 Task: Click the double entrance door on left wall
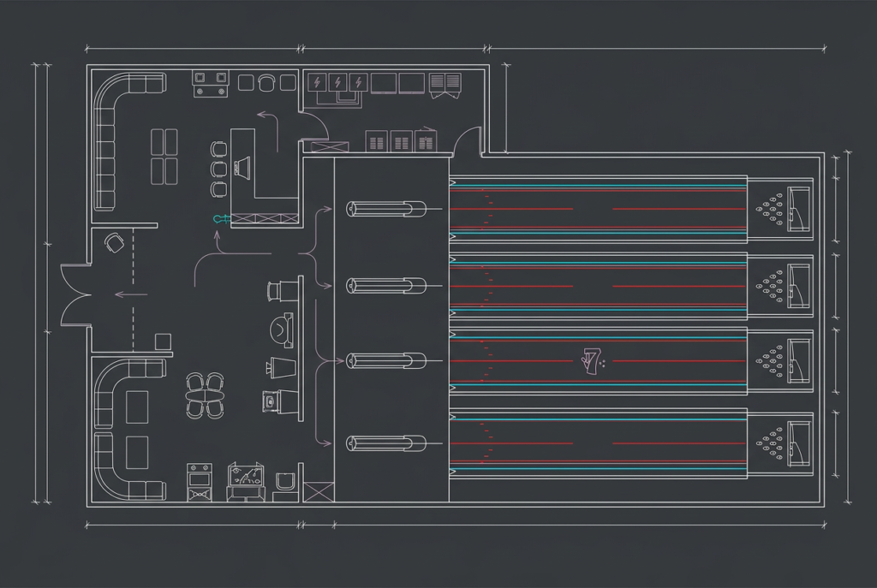75,294
